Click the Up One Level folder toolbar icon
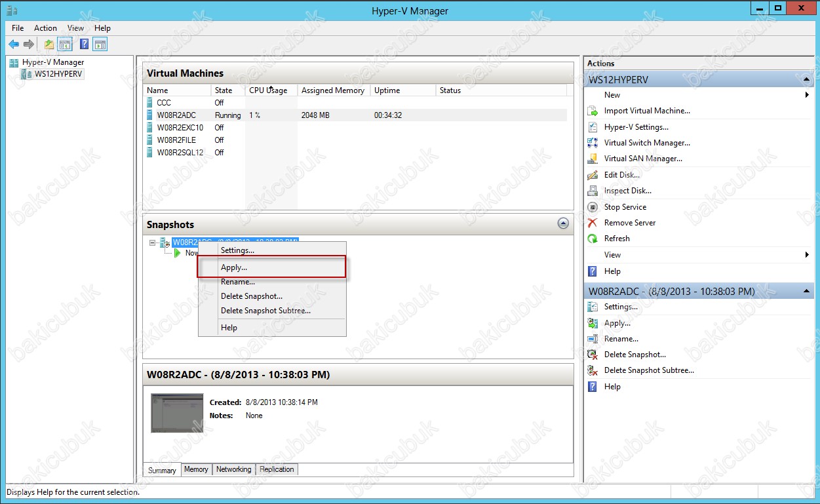Viewport: 820px width, 504px height. tap(49, 45)
